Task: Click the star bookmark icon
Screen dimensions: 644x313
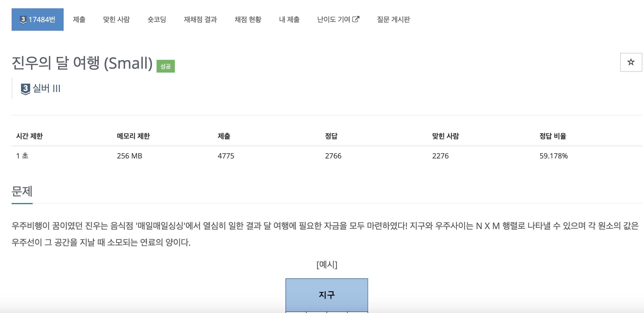Action: [631, 62]
